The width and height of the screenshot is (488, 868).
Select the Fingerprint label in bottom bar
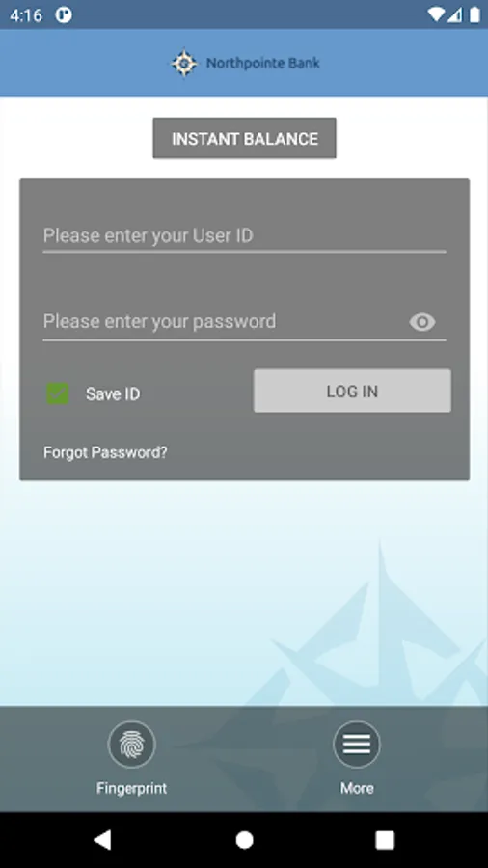point(132,788)
